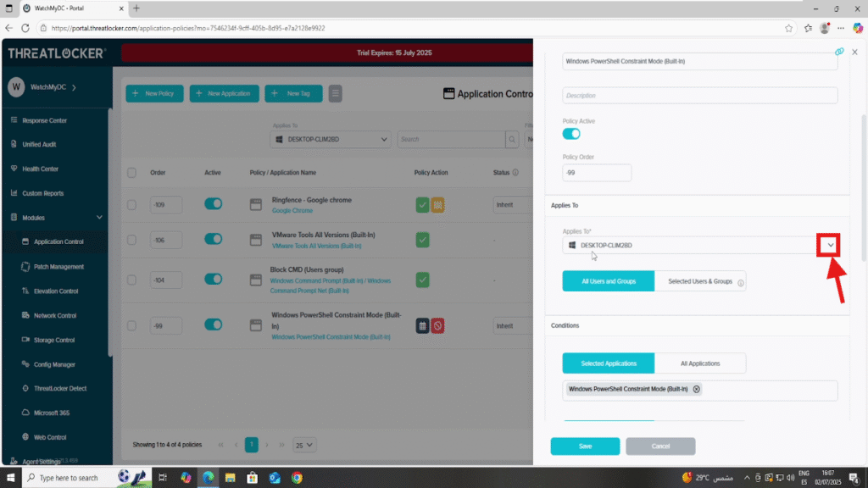Expand the Applies To dropdown in policy panel

coord(830,245)
